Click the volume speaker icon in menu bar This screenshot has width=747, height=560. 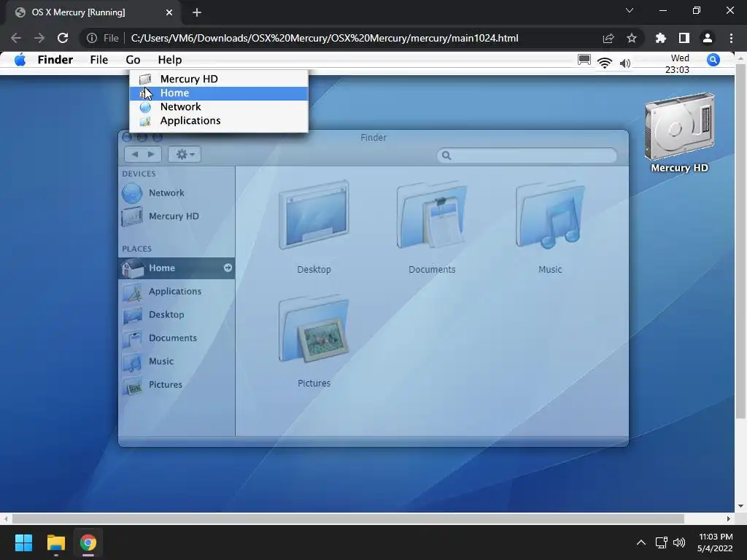coord(625,63)
